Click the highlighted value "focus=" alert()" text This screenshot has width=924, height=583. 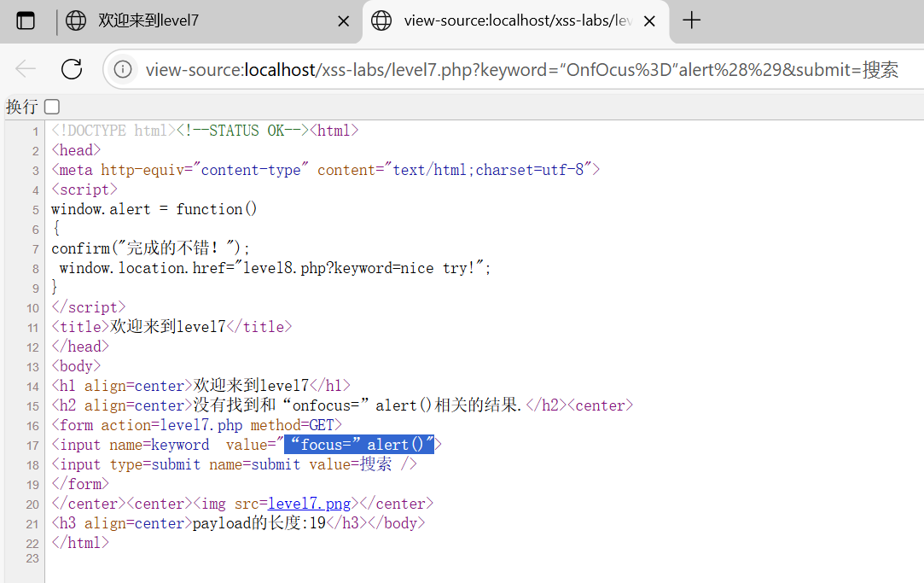coord(359,445)
